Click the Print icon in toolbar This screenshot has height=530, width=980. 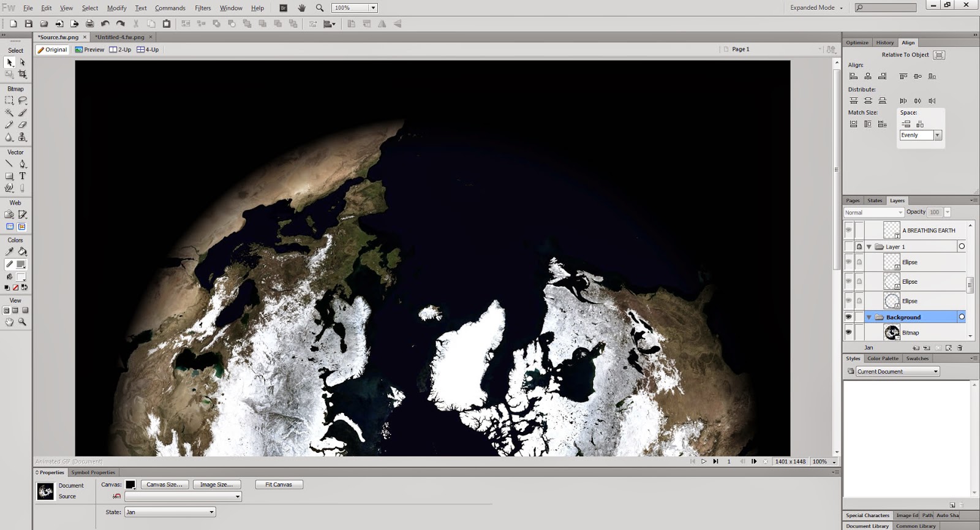pyautogui.click(x=89, y=24)
